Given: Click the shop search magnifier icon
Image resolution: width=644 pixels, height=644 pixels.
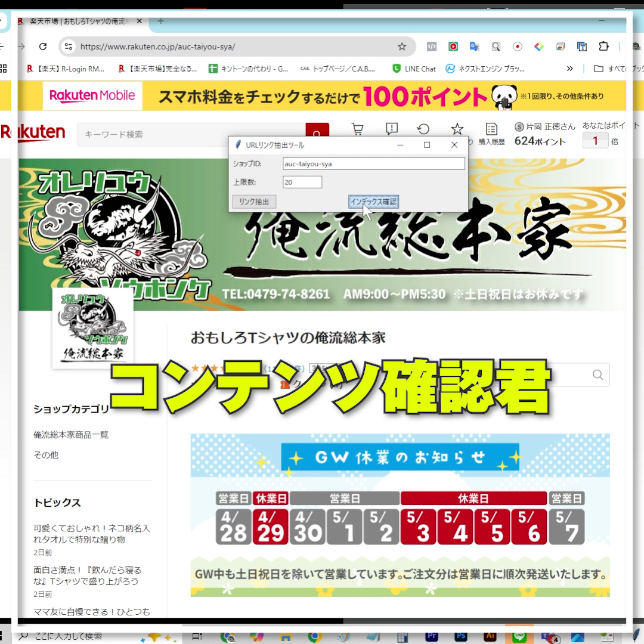Looking at the screenshot, I should point(598,374).
